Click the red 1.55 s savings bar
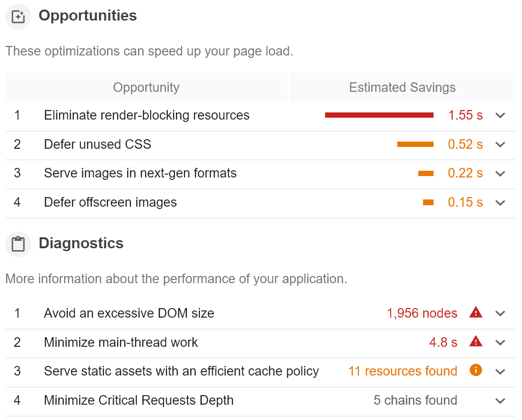This screenshot has height=420, width=522. 379,115
